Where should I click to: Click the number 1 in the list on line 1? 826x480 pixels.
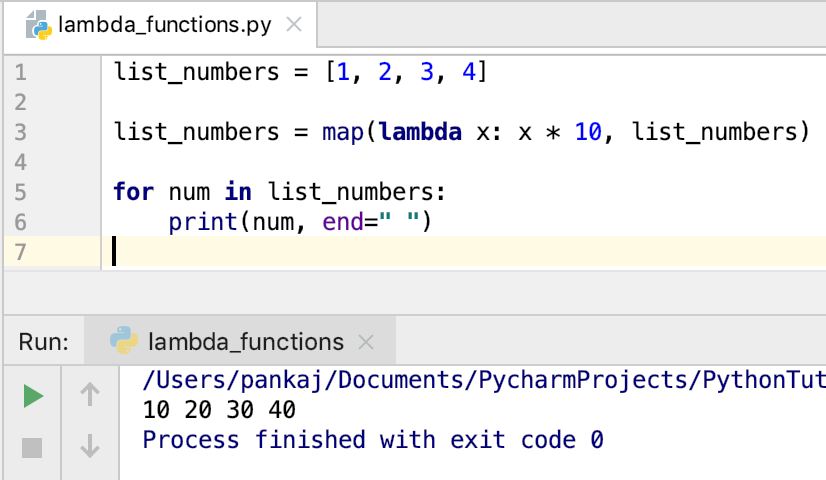(x=343, y=72)
